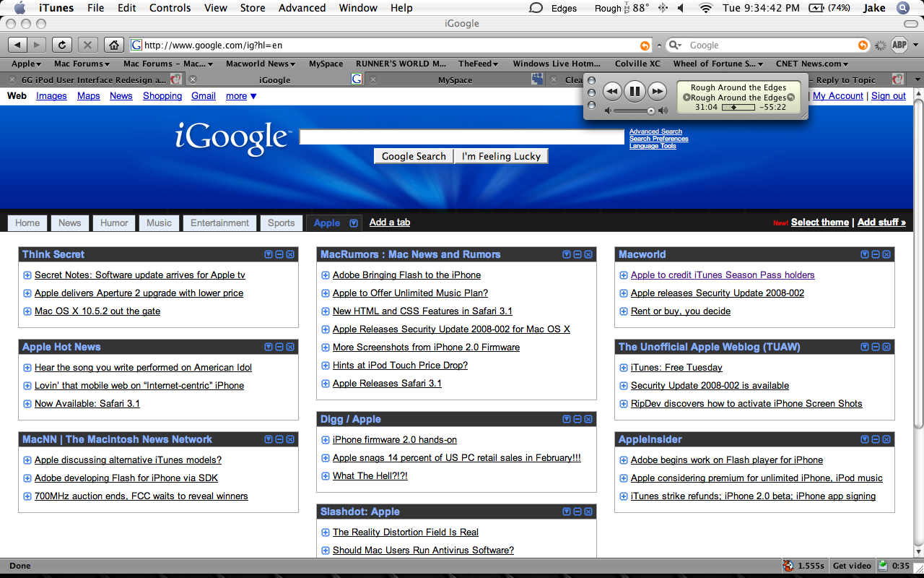Click the Adblock Plus ABP icon
924x578 pixels.
(899, 45)
